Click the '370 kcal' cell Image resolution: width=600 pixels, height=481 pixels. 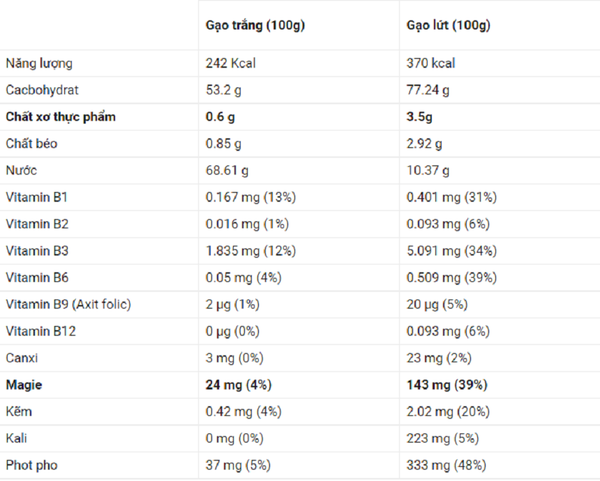pos(431,63)
